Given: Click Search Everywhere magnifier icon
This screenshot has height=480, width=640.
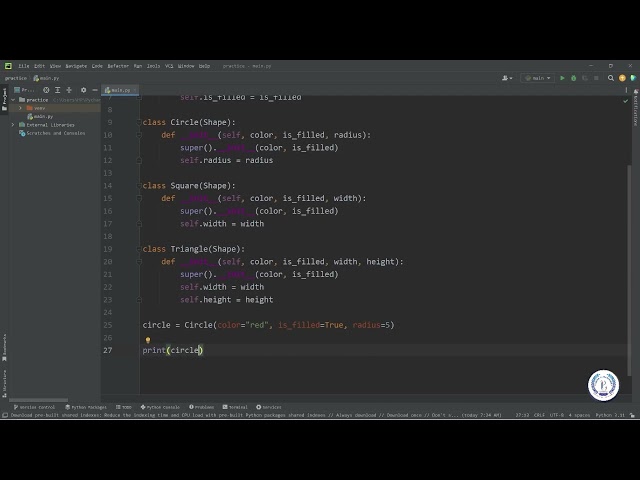Looking at the screenshot, I should coord(611,78).
